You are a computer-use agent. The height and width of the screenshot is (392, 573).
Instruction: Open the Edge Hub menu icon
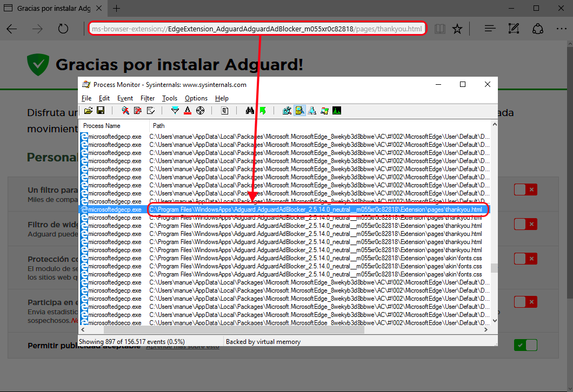490,29
